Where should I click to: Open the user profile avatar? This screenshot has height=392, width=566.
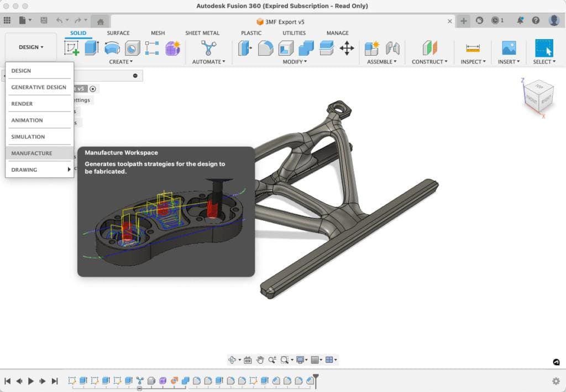click(554, 20)
